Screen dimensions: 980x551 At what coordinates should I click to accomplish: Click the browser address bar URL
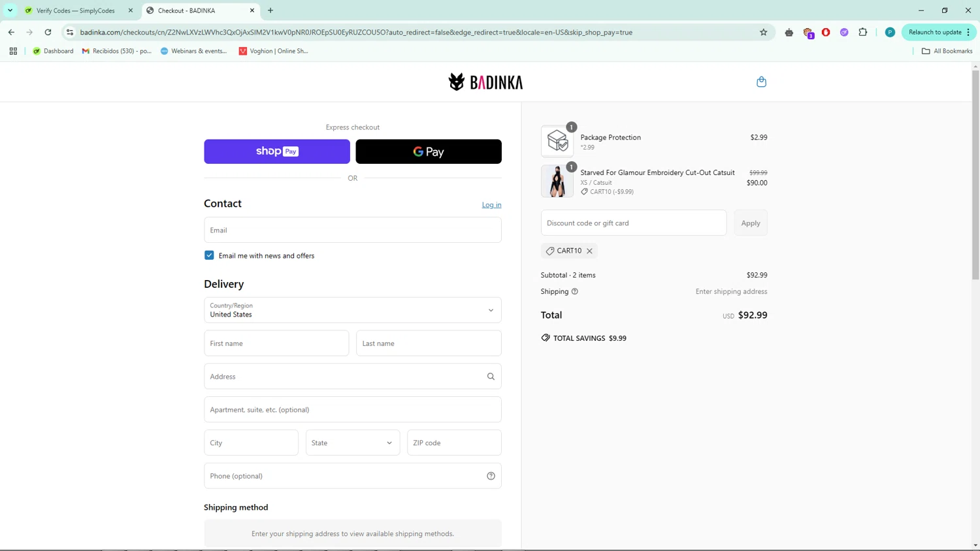coord(356,32)
